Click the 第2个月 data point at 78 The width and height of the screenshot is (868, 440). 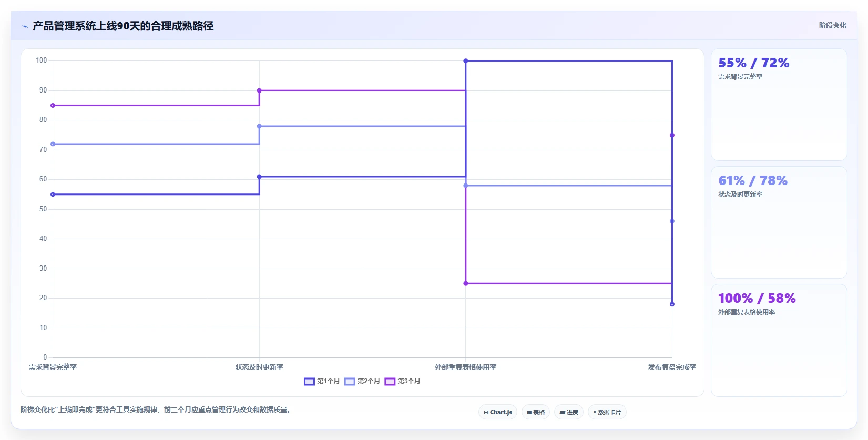coord(259,126)
